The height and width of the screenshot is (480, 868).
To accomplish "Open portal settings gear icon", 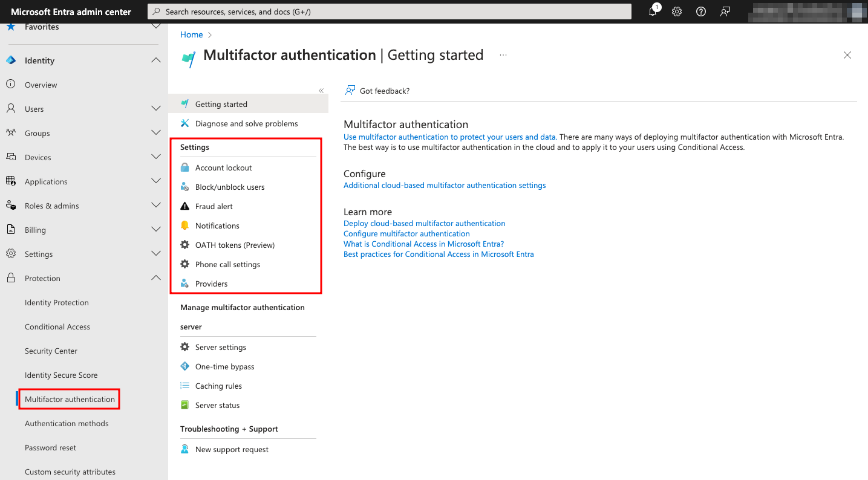I will coord(677,11).
